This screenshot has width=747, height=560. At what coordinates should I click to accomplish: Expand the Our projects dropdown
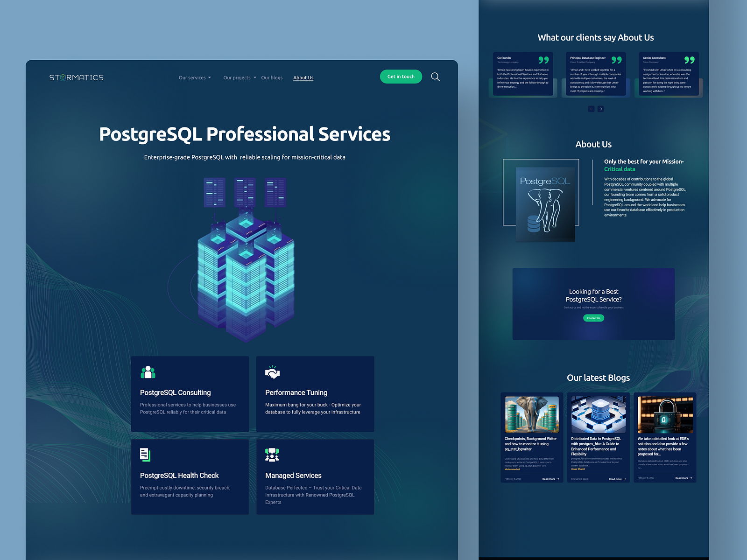pos(239,77)
